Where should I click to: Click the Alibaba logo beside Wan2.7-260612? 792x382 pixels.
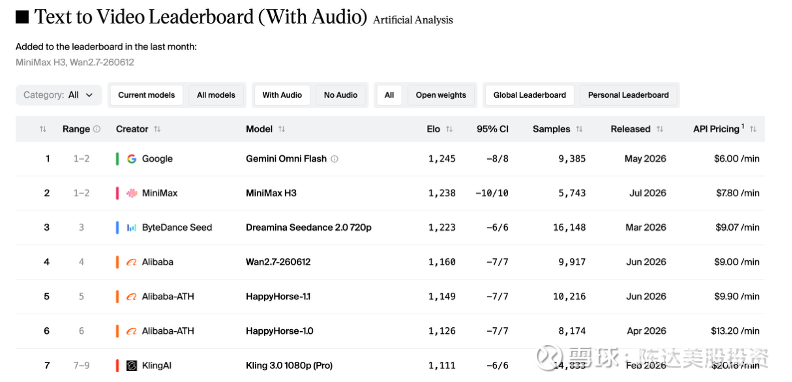pos(131,262)
